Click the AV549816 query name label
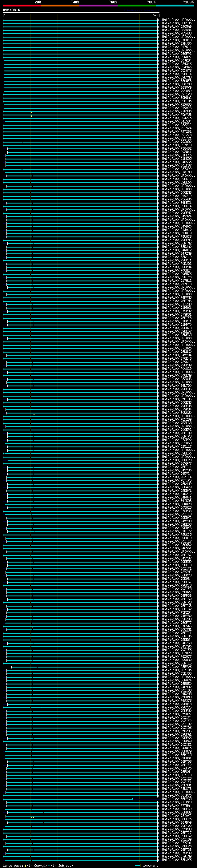Screen dimensions: 197x868 (11, 10)
